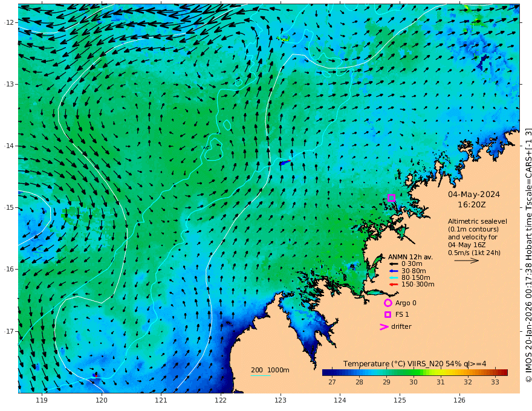Click longitude axis label 124
532x411 pixels.
[340, 401]
